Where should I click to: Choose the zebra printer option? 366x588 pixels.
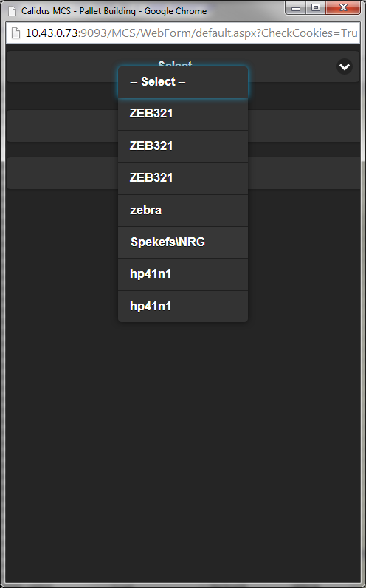(x=183, y=211)
